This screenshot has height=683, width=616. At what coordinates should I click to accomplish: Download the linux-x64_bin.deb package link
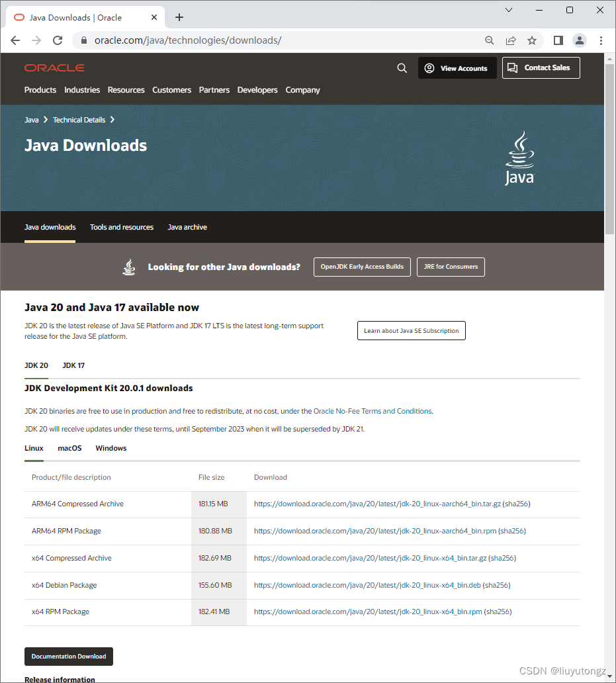click(x=367, y=585)
